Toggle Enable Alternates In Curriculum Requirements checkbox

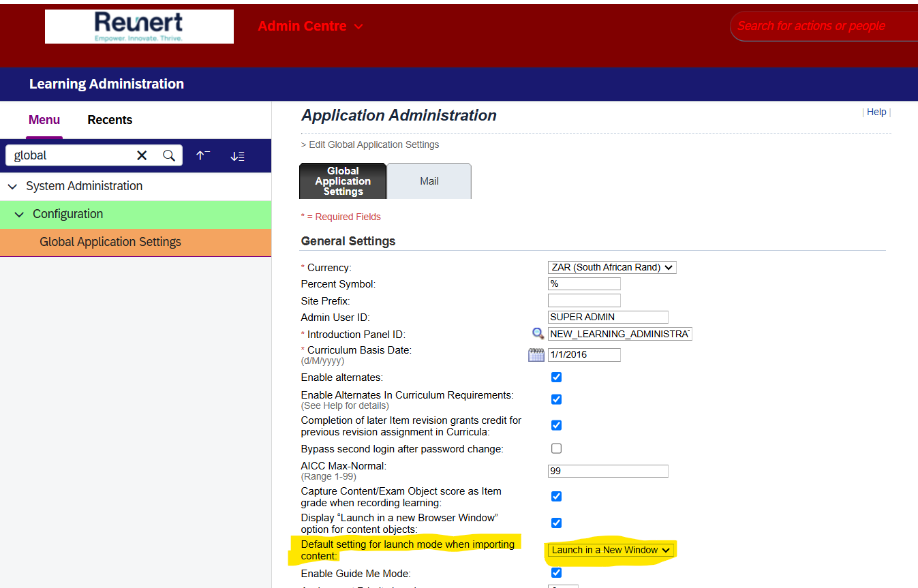[x=556, y=399]
